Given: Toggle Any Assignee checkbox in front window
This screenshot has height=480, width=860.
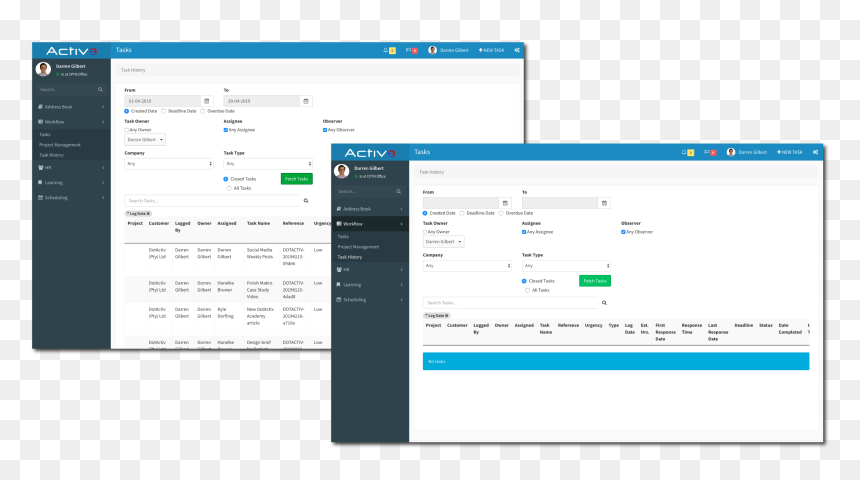Looking at the screenshot, I should coord(524,232).
